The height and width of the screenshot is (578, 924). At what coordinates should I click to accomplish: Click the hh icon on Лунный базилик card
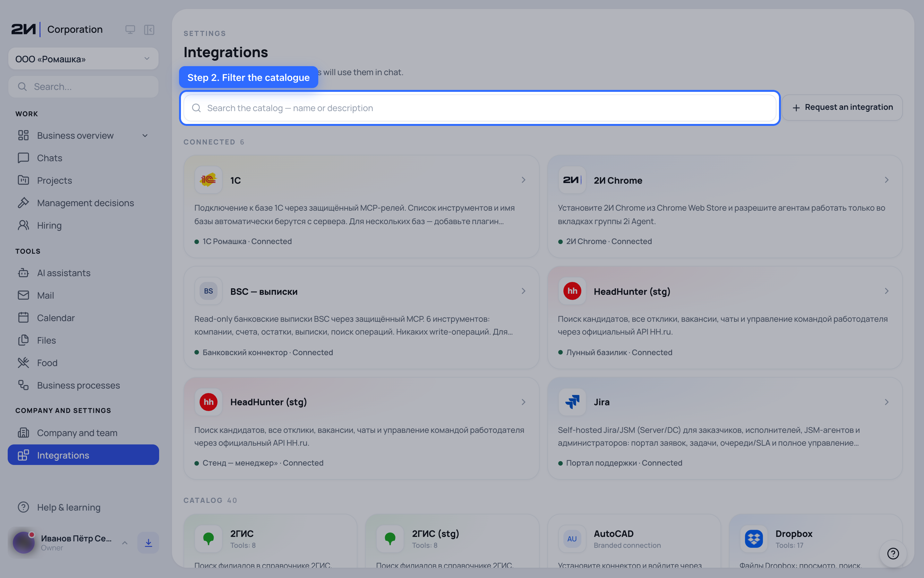coord(572,291)
